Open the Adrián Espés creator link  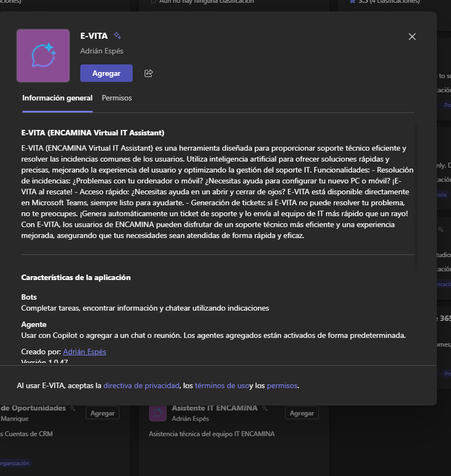point(85,352)
